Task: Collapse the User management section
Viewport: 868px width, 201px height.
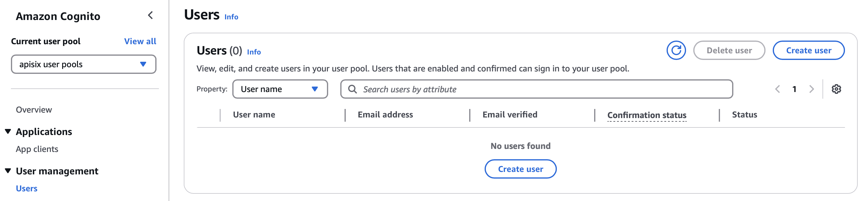Action: tap(8, 171)
